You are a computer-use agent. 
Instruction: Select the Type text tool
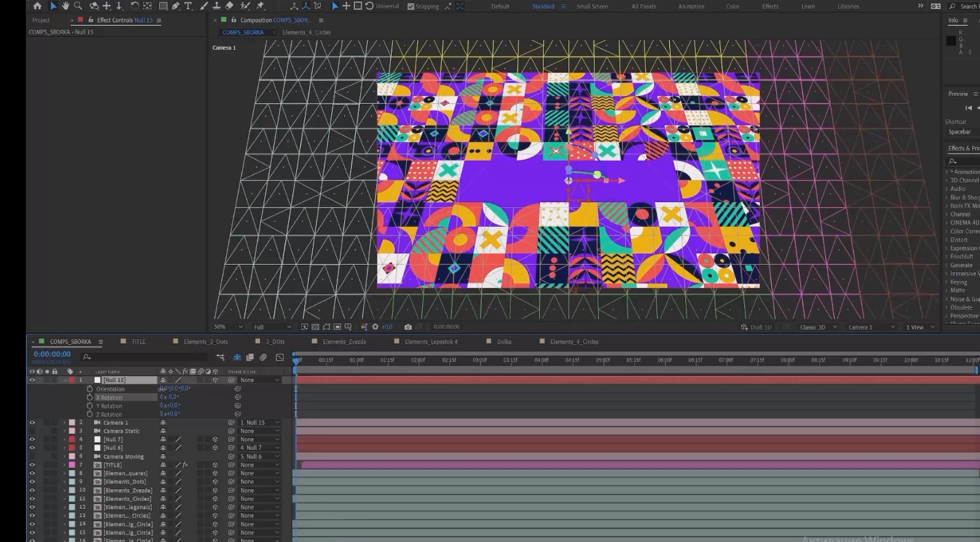(x=188, y=6)
